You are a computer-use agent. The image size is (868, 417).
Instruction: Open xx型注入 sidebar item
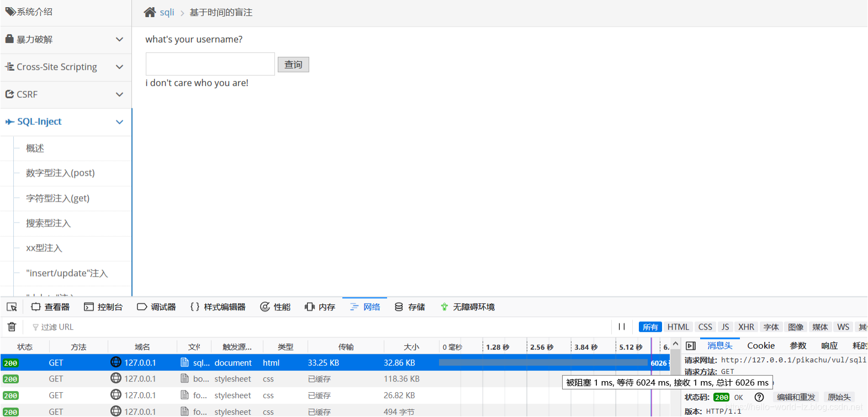(44, 248)
